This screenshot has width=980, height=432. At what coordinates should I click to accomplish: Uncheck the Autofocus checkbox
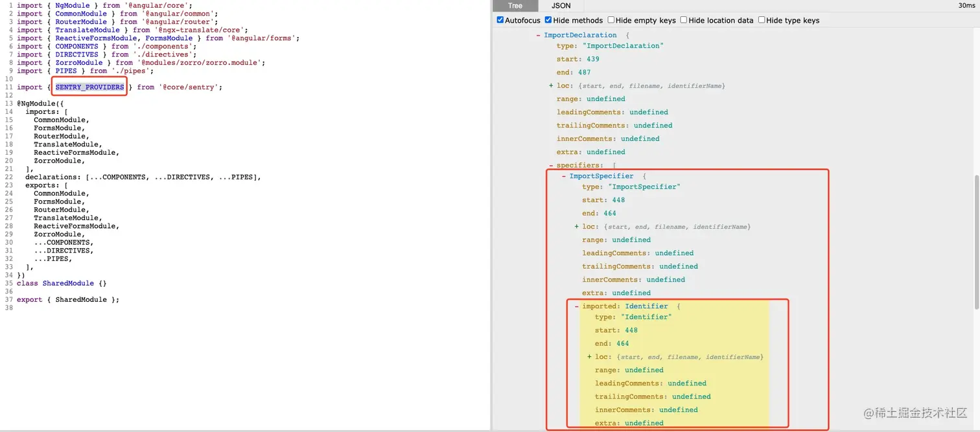(500, 20)
